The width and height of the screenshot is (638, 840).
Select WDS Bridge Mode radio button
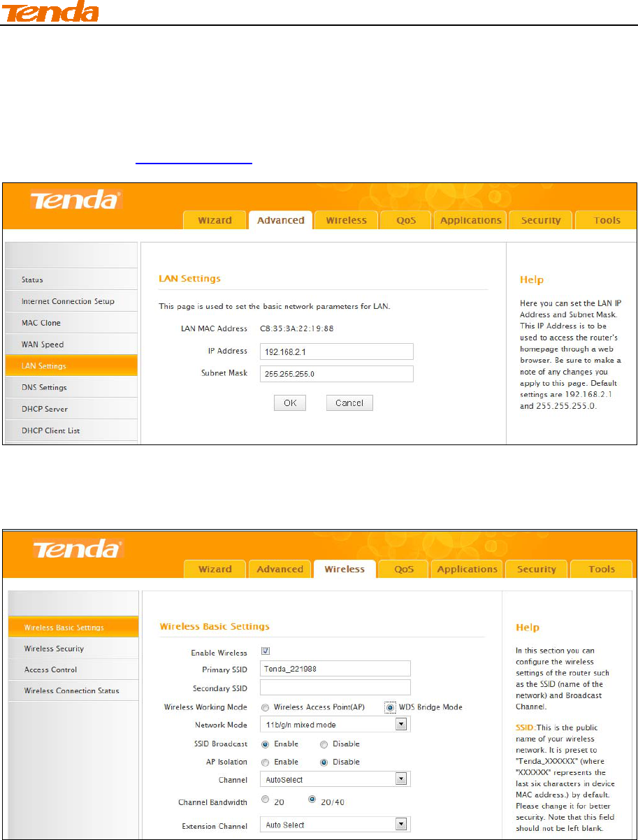[x=390, y=707]
